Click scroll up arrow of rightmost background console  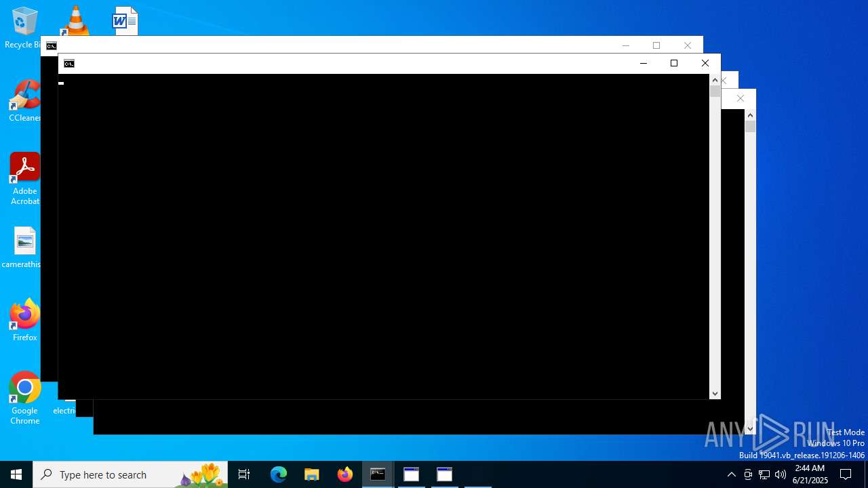pyautogui.click(x=750, y=115)
